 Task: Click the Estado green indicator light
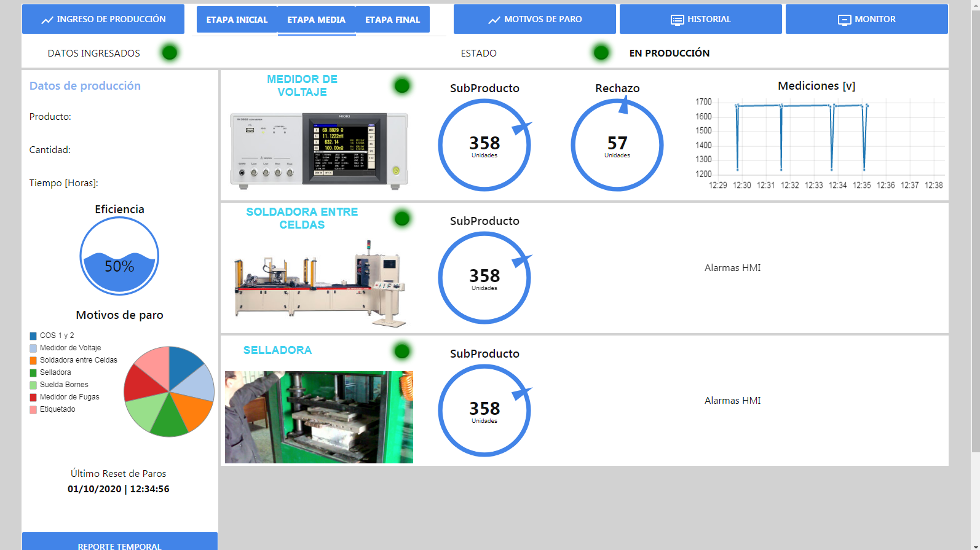coord(601,53)
